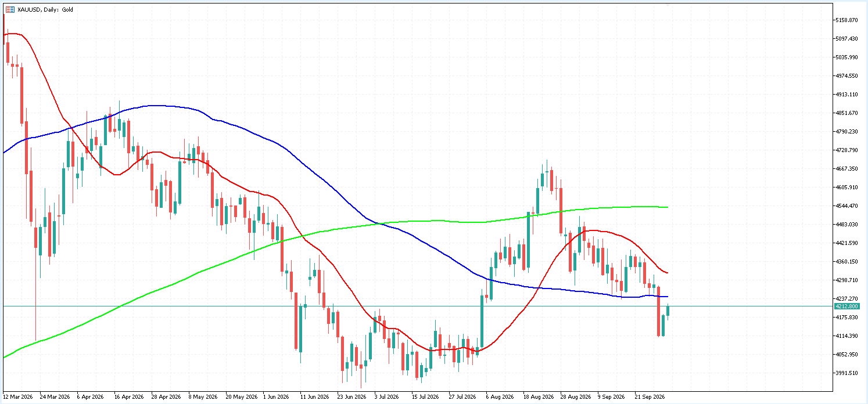Image resolution: width=868 pixels, height=404 pixels.
Task: Click the 1 Jun 2026 date label
Action: pyautogui.click(x=277, y=398)
